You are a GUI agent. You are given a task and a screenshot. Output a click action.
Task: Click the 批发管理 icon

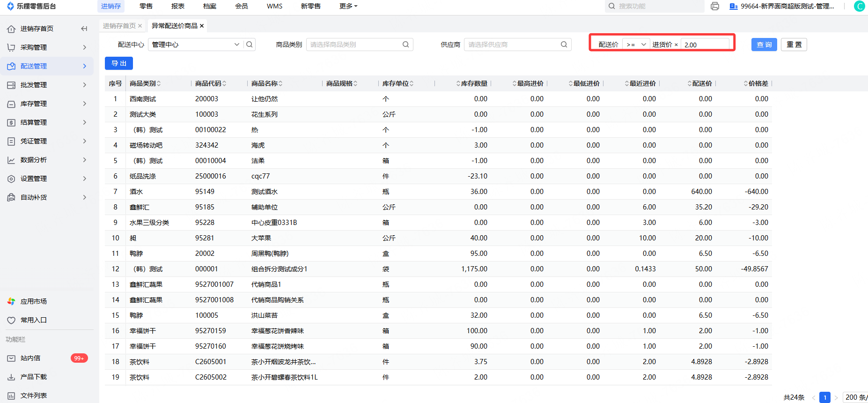click(x=11, y=85)
